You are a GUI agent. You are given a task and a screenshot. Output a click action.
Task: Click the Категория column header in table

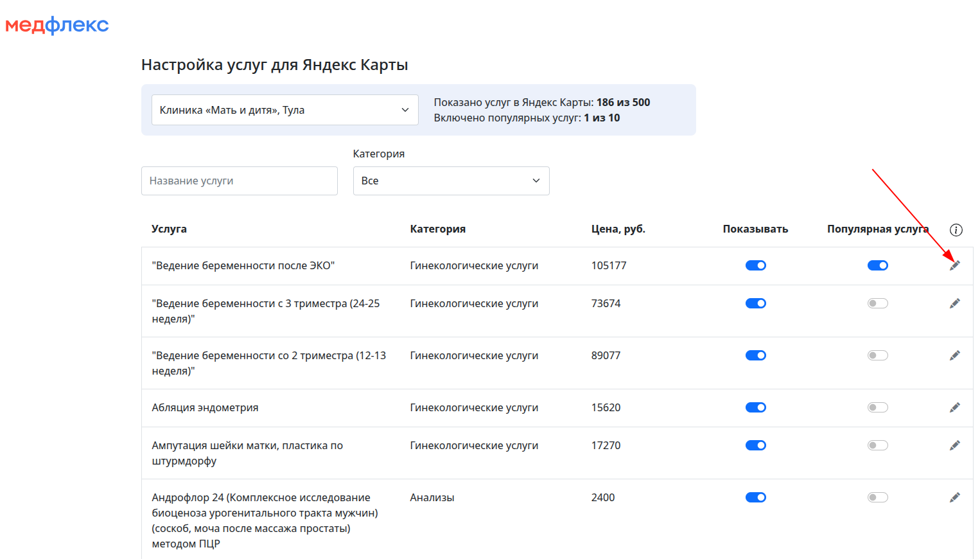click(x=437, y=229)
